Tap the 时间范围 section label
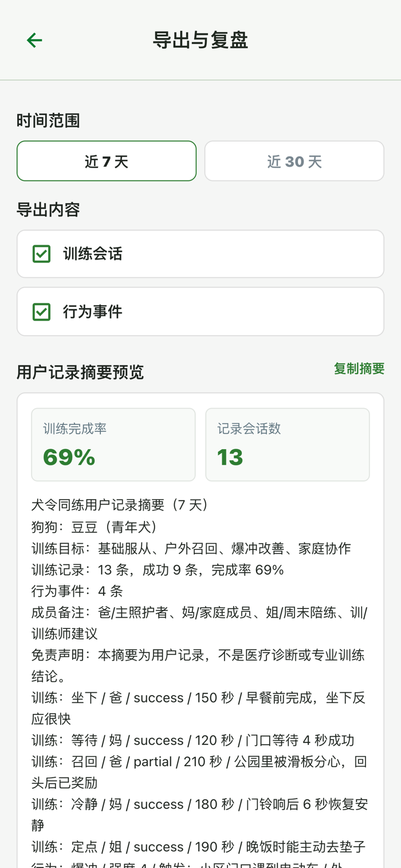Screen dimensions: 401x868 (48, 121)
